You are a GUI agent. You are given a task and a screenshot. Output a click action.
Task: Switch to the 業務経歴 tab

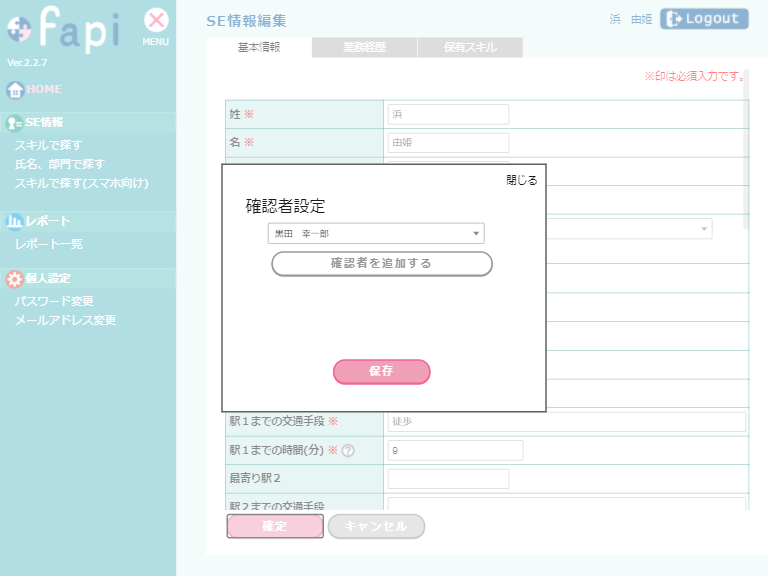pos(364,47)
